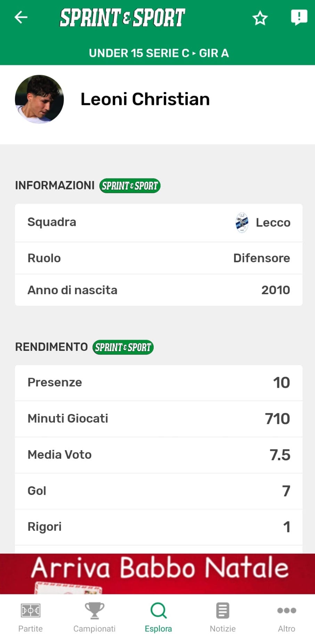Open Under 15 Serie C Gir A breadcrumb

click(159, 53)
